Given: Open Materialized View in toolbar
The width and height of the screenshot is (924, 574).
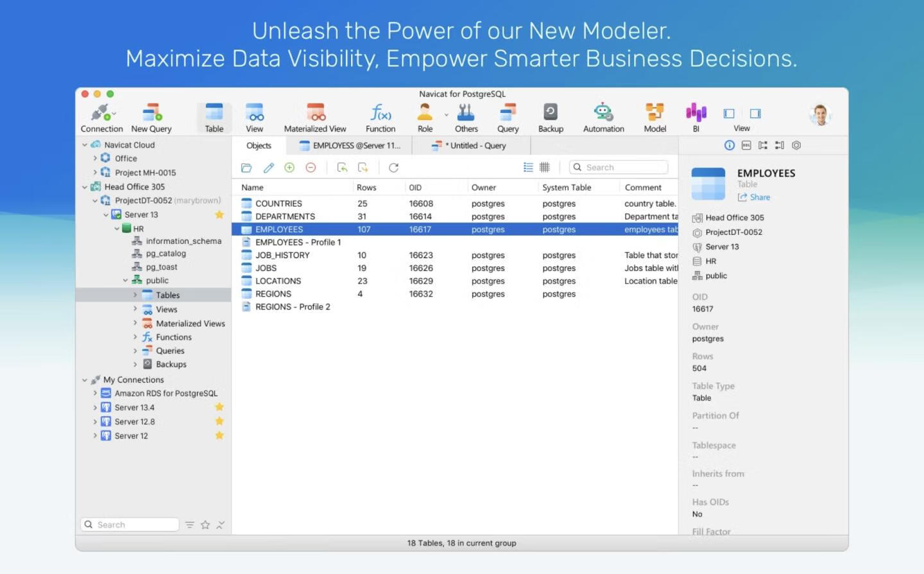Looking at the screenshot, I should pos(315,118).
